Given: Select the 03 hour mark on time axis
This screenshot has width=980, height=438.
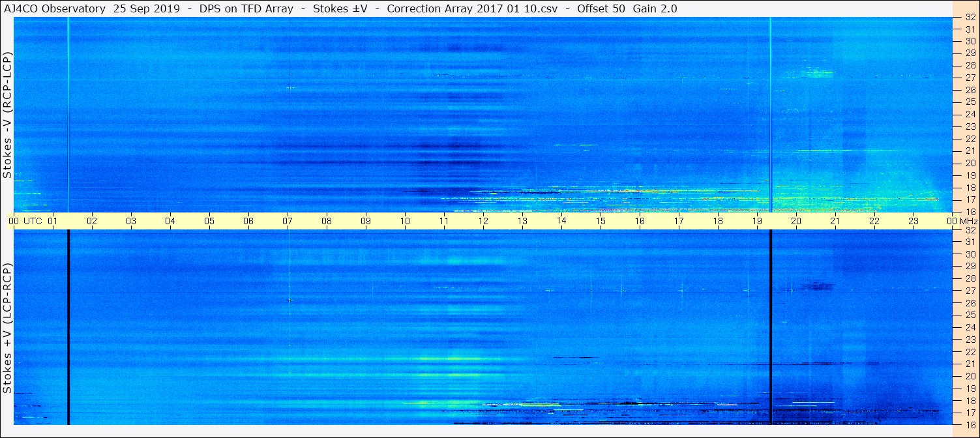Looking at the screenshot, I should 131,221.
